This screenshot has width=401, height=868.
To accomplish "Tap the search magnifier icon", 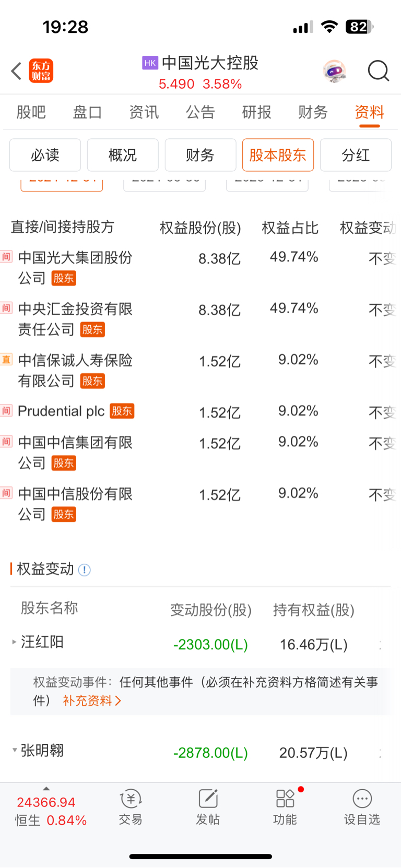I will click(379, 71).
